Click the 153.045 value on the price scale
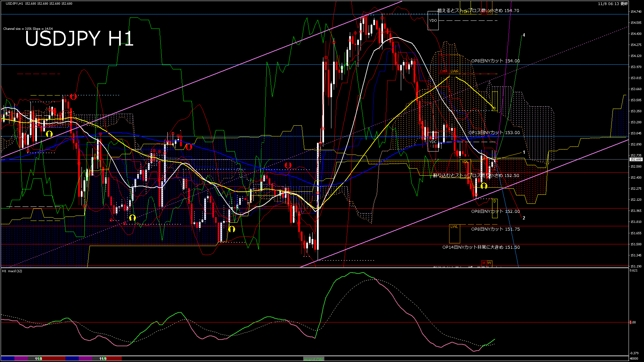This screenshot has width=644, height=362. [x=636, y=133]
